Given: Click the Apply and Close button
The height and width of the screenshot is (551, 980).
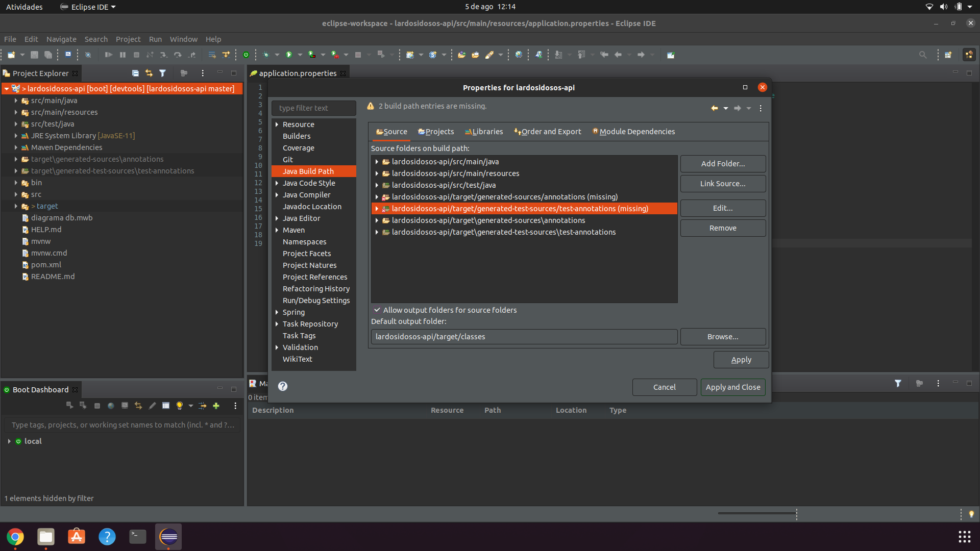Looking at the screenshot, I should click(x=732, y=387).
